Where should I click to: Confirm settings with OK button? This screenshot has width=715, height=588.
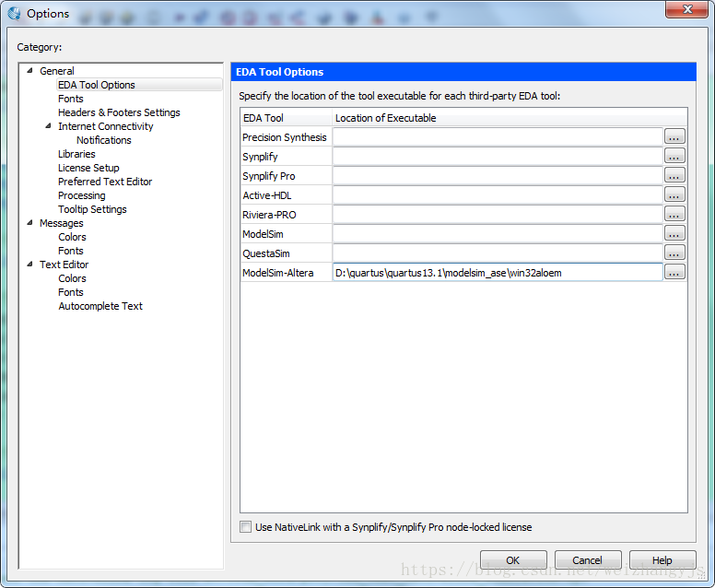(x=513, y=559)
